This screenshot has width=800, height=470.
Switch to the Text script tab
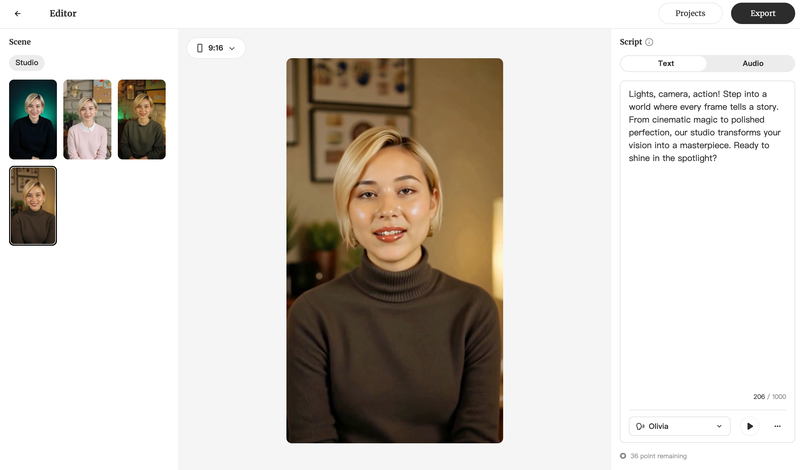coord(665,63)
